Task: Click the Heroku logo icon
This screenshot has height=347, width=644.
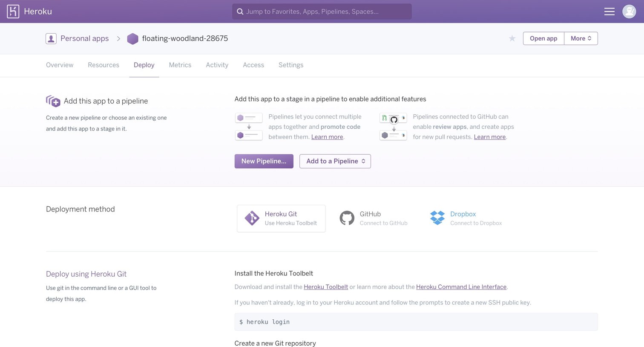Action: (x=13, y=12)
